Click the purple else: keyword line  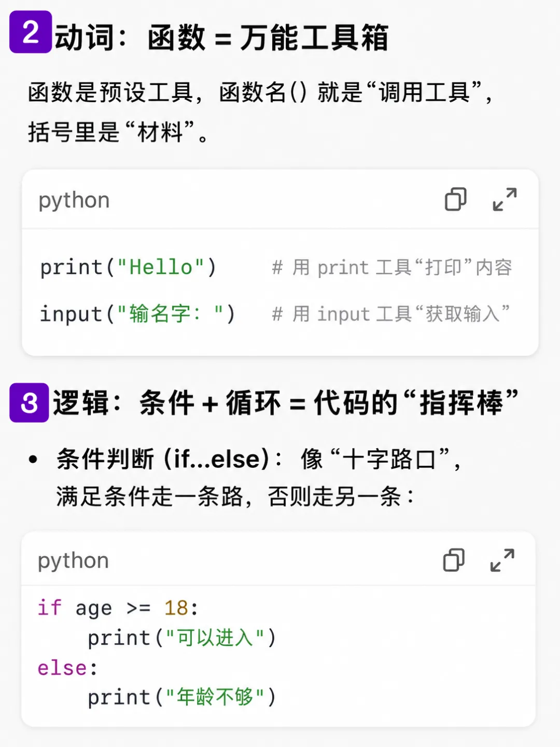[x=67, y=668]
